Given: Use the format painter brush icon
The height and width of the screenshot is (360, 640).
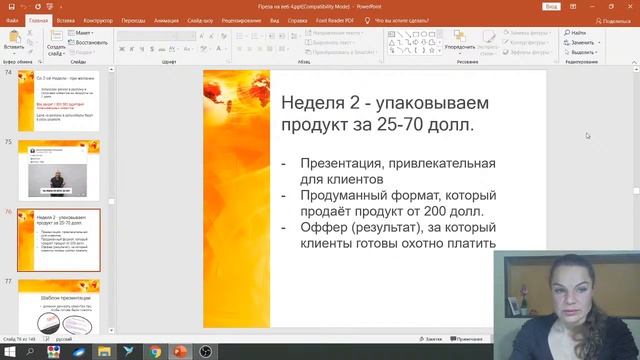Looking at the screenshot, I should pyautogui.click(x=30, y=52).
